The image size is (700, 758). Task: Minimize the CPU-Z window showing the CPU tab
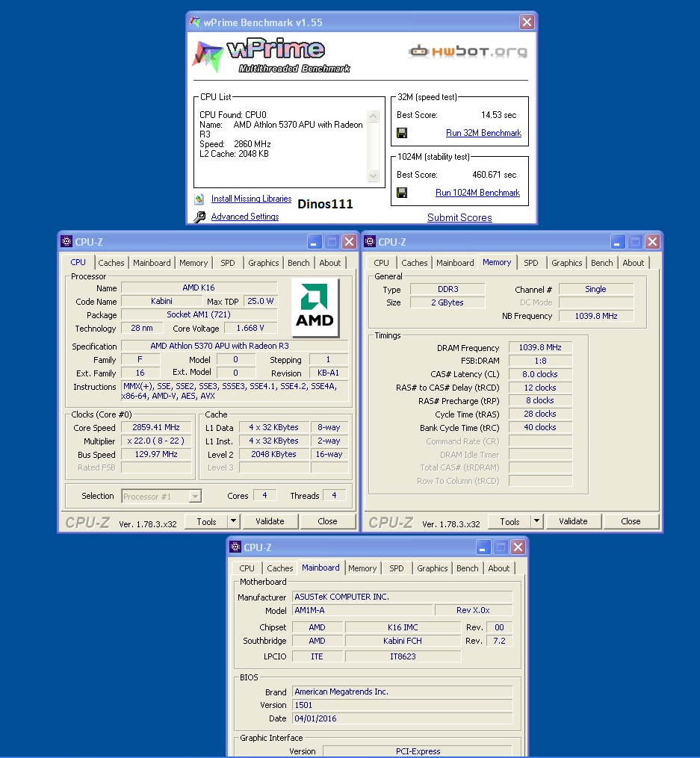click(x=315, y=241)
